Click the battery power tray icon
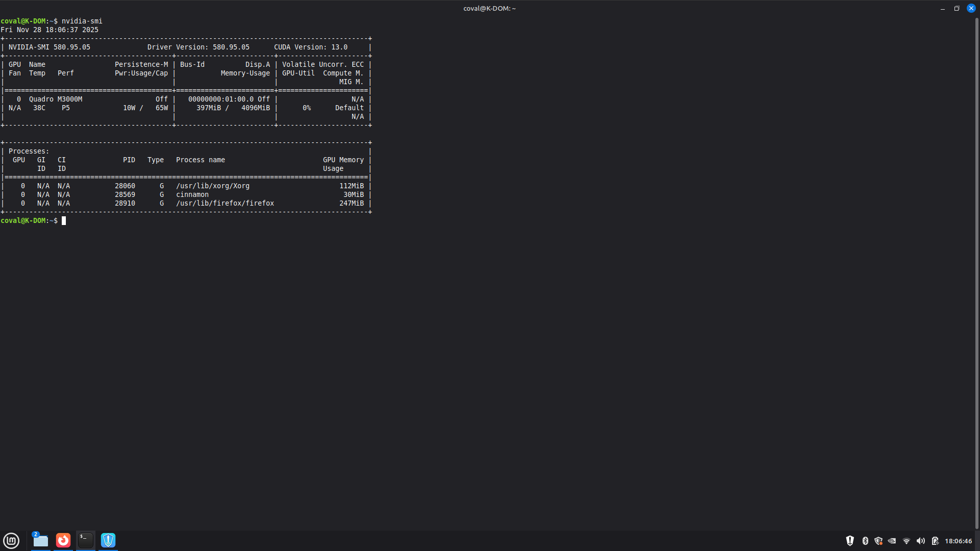The image size is (980, 551). pos(935,541)
